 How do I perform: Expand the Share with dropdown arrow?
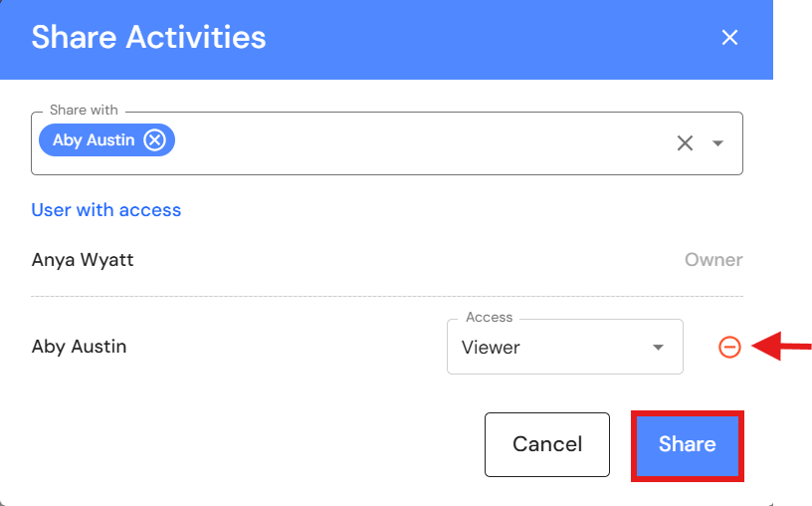tap(717, 143)
